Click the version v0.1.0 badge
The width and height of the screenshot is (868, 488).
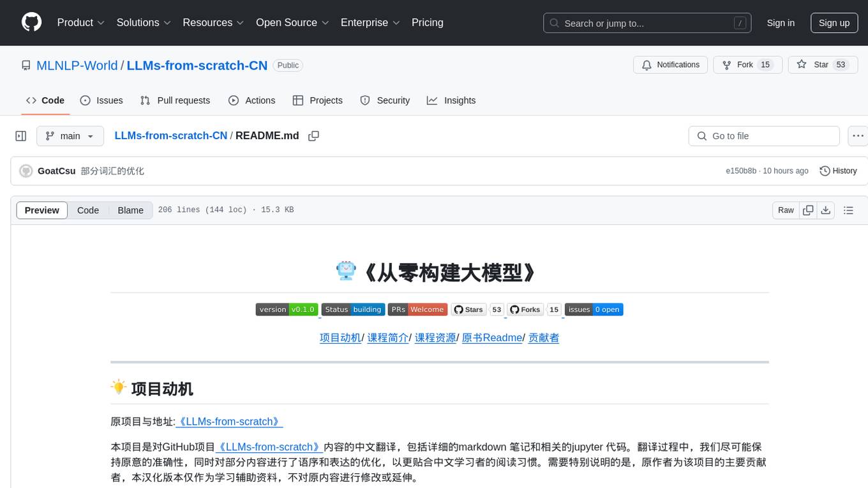pyautogui.click(x=287, y=309)
